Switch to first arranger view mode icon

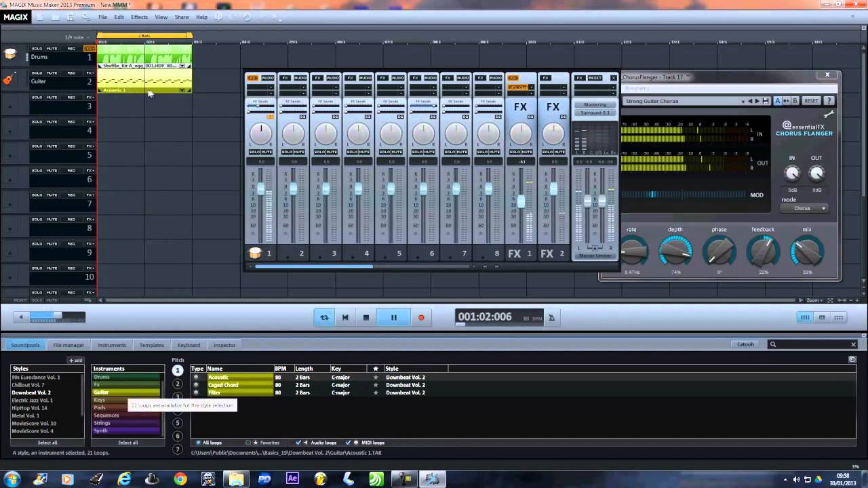(x=805, y=317)
